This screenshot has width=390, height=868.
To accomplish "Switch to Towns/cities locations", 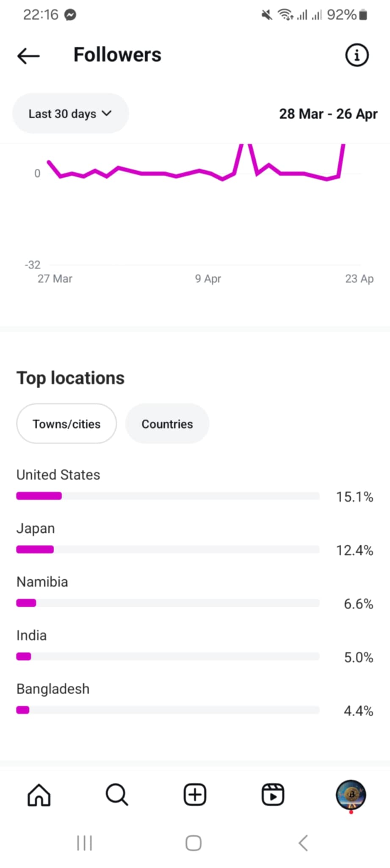I will 66,424.
